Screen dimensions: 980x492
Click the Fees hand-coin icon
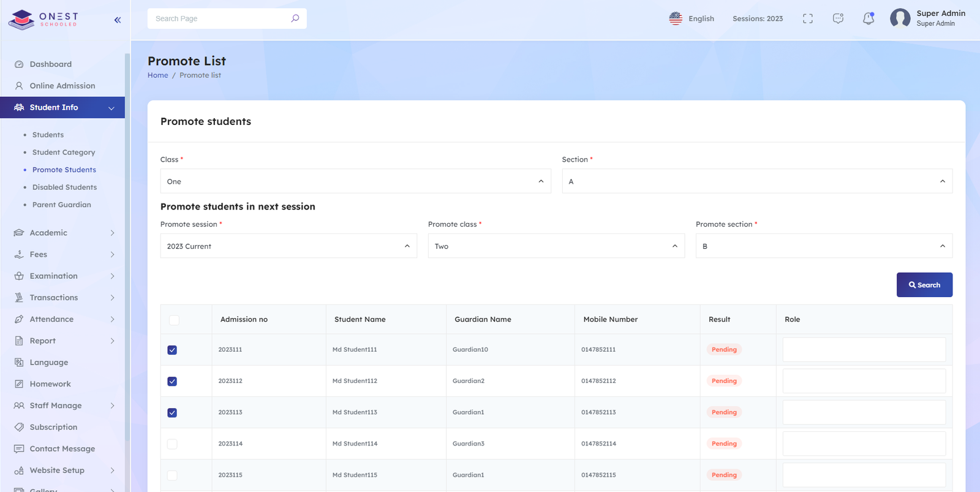click(x=19, y=254)
